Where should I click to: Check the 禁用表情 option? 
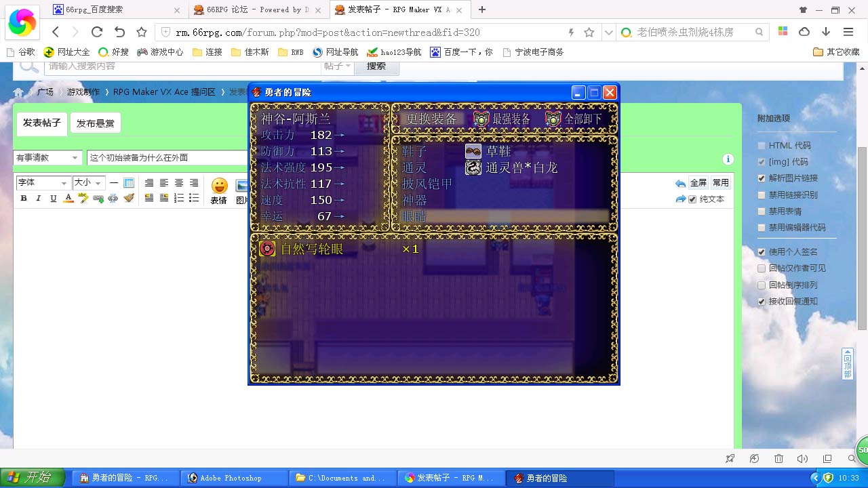762,211
